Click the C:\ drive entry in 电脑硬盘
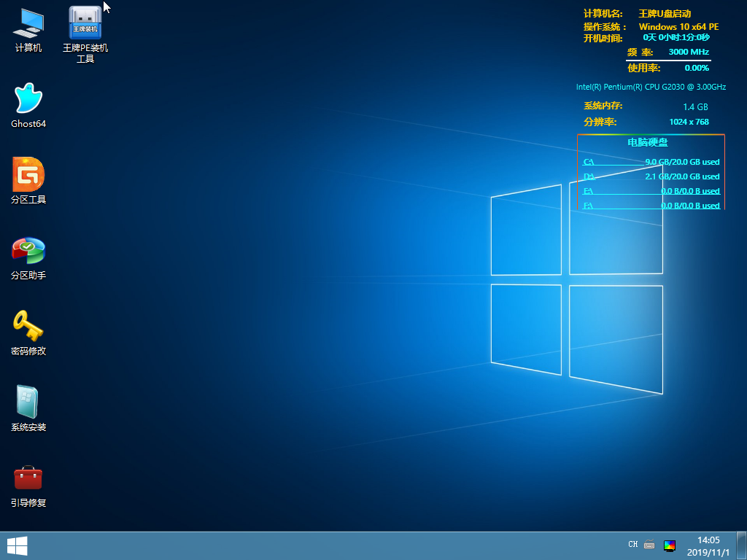The width and height of the screenshot is (747, 560). (x=651, y=162)
